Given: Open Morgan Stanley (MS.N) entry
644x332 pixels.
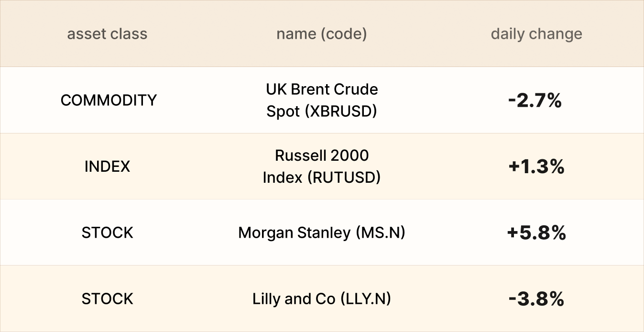Looking at the screenshot, I should tap(322, 232).
